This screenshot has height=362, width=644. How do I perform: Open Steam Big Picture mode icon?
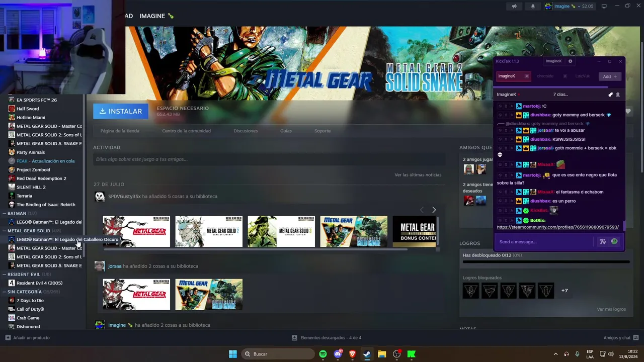click(604, 6)
